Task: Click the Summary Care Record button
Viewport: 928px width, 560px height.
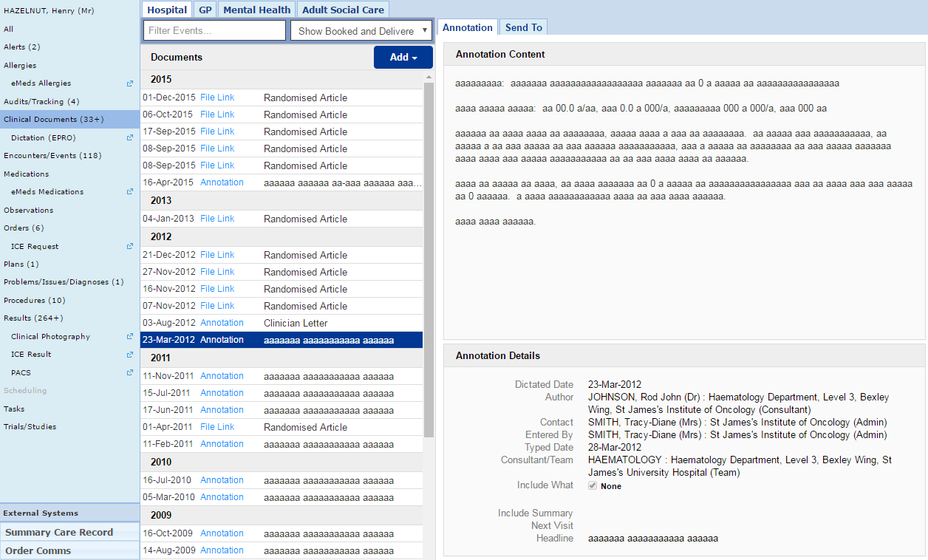Action: (x=59, y=532)
